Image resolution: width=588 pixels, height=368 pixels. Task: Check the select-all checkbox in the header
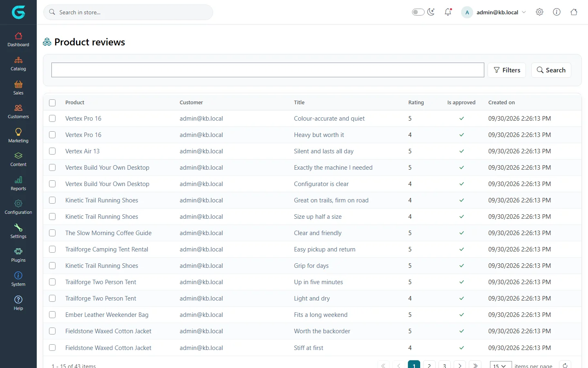pyautogui.click(x=52, y=103)
